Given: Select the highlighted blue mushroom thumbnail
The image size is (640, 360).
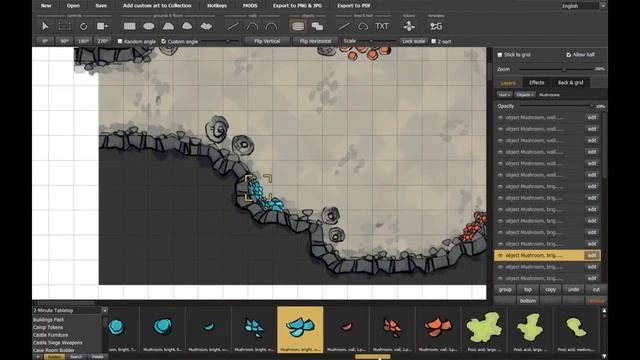Looking at the screenshot, I should point(300,329).
